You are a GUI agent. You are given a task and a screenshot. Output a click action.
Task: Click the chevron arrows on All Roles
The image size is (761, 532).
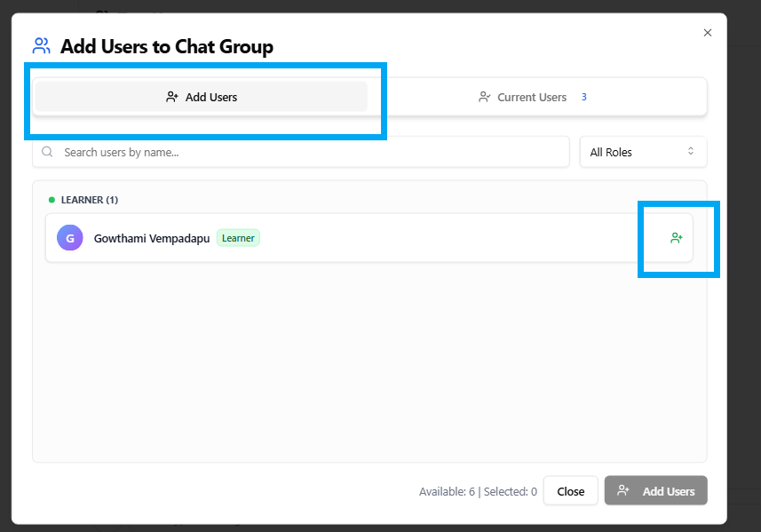pos(691,152)
